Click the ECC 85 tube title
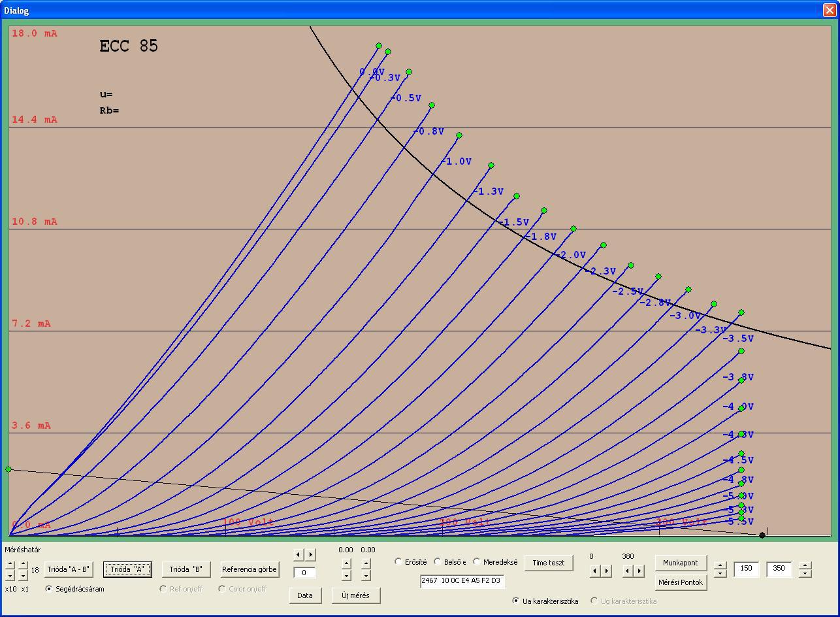 coord(129,46)
